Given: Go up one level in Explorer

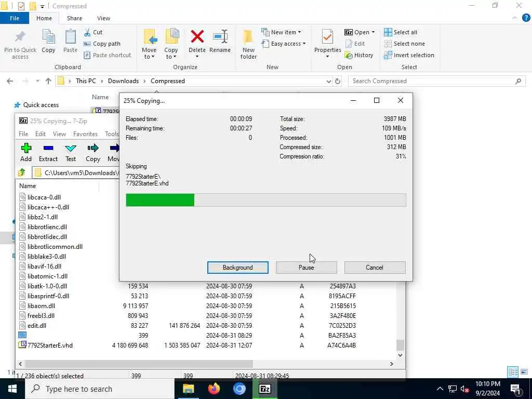Looking at the screenshot, I should (x=48, y=81).
